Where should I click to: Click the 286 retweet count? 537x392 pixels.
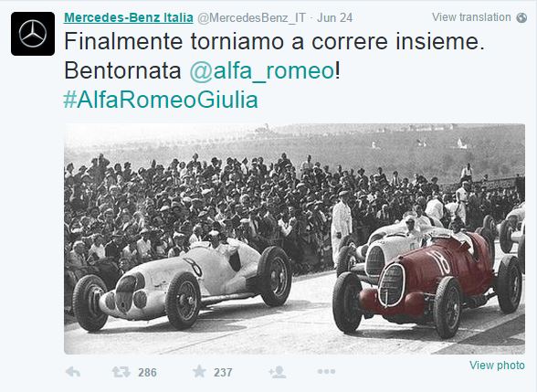pyautogui.click(x=147, y=373)
